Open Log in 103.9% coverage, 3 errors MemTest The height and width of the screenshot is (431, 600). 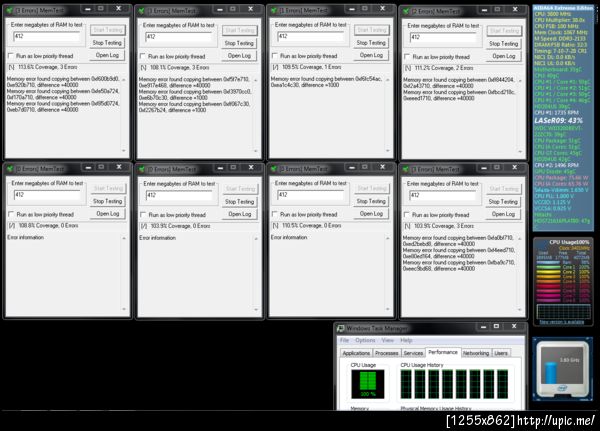click(503, 214)
